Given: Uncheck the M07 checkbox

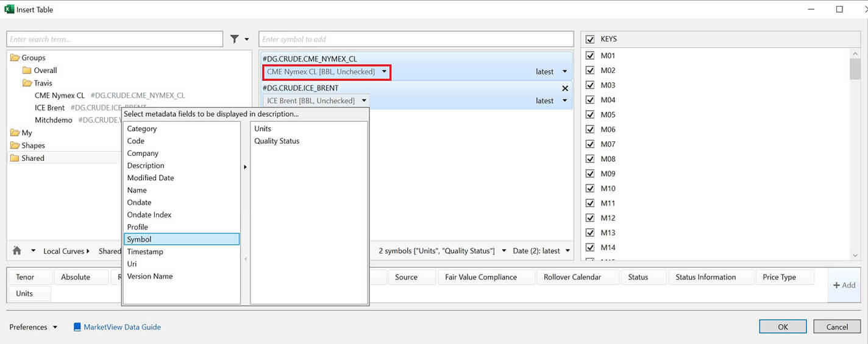Looking at the screenshot, I should coord(590,144).
